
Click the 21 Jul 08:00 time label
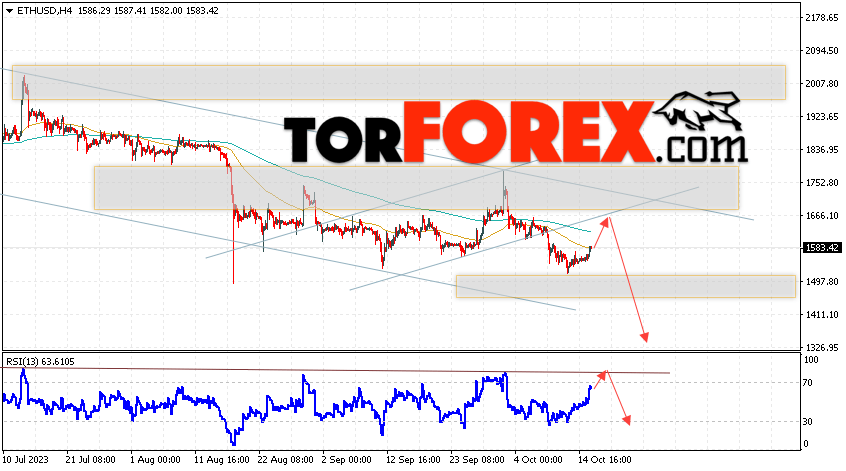coord(90,460)
